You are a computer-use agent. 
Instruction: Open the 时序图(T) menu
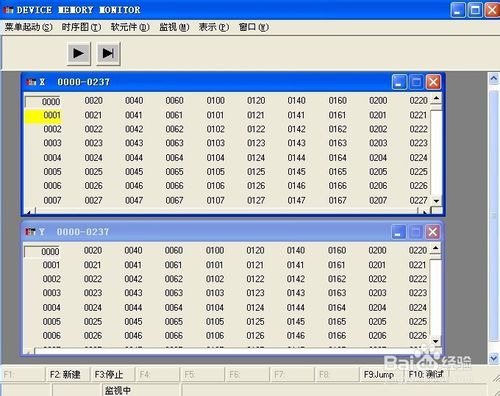click(81, 27)
